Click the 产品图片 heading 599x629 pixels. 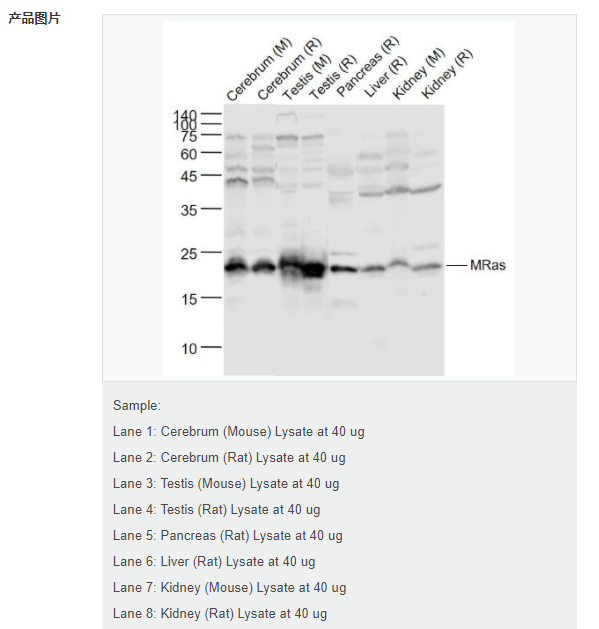pos(35,18)
